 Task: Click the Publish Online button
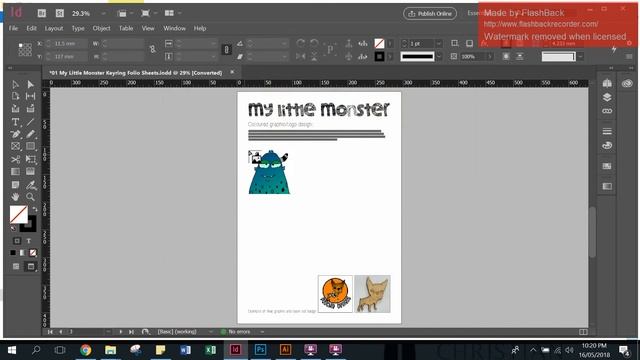[430, 13]
